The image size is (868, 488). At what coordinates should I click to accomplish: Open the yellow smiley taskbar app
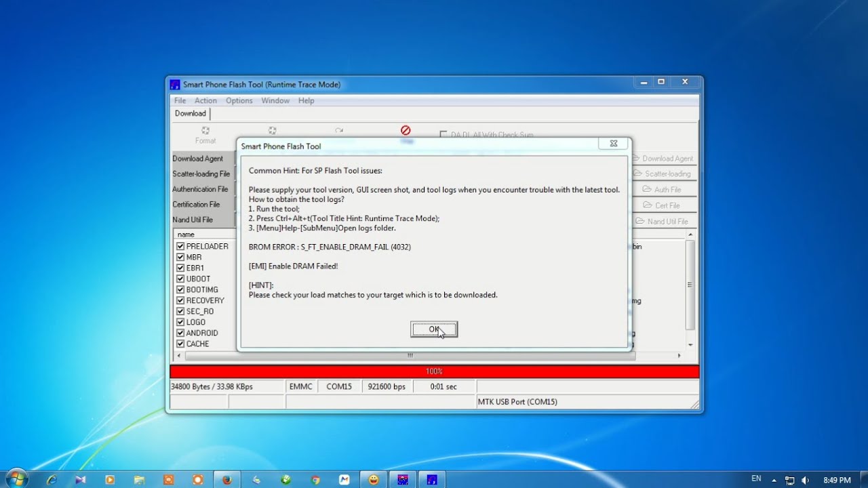click(x=374, y=479)
